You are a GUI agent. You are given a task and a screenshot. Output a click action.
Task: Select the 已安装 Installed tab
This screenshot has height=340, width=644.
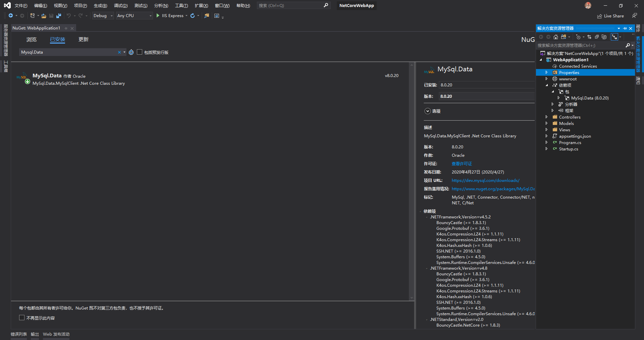pyautogui.click(x=57, y=40)
